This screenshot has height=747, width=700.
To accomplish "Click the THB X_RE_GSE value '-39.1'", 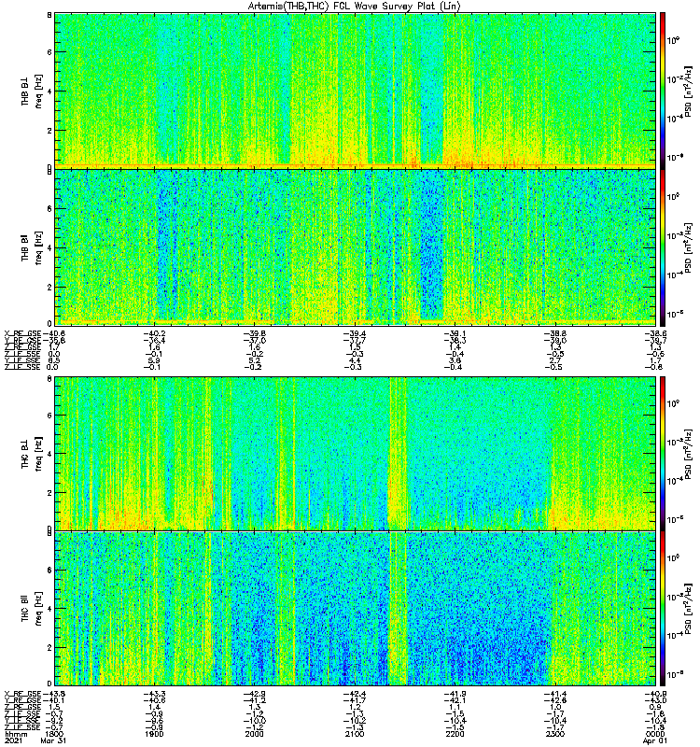I will point(455,333).
